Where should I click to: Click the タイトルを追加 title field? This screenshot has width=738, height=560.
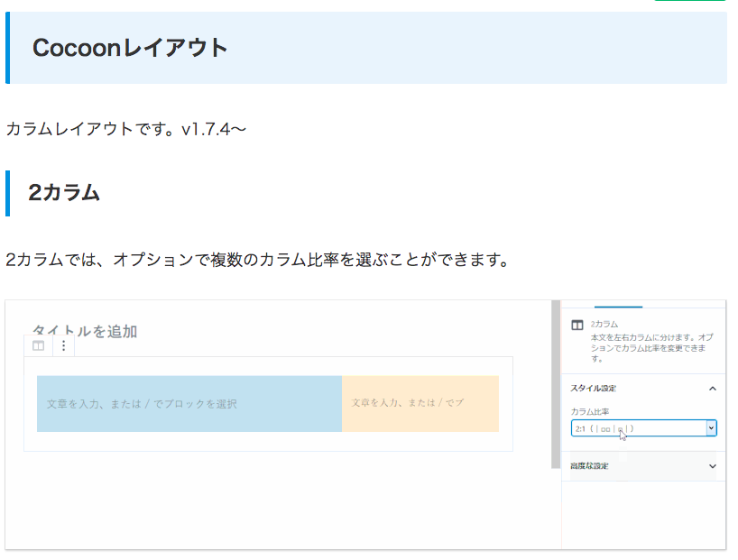[x=85, y=331]
